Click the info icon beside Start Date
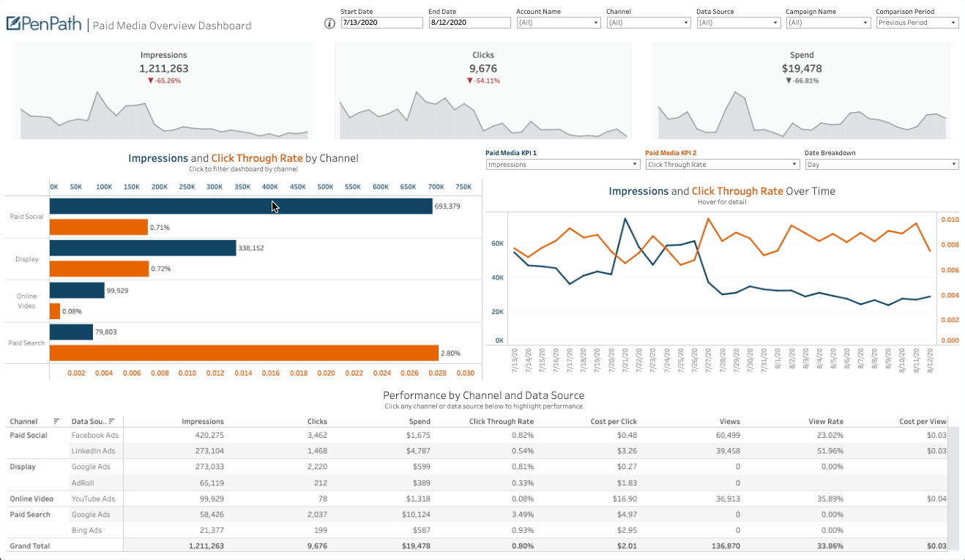 tap(329, 23)
